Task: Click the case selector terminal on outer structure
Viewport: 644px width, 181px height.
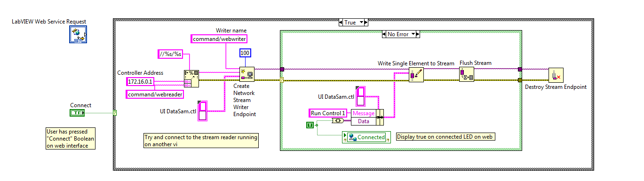Action: tap(115, 112)
